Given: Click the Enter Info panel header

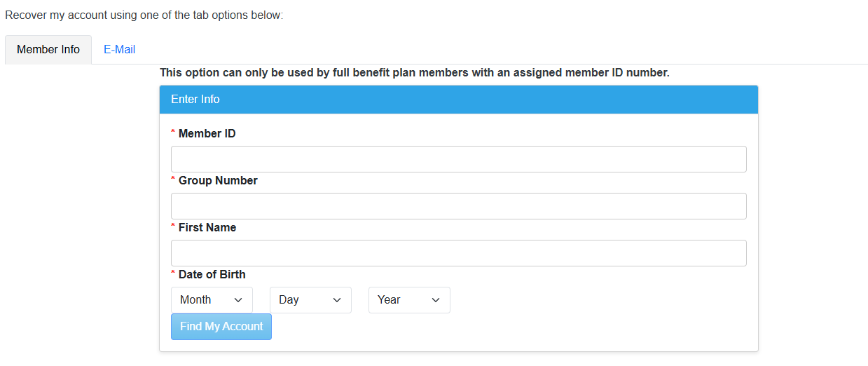Looking at the screenshot, I should coord(458,100).
